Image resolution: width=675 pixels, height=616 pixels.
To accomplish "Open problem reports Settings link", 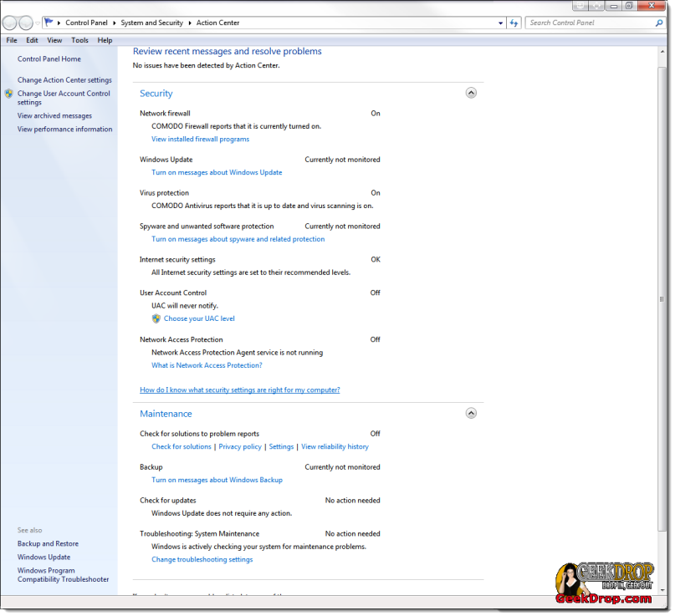I will tap(281, 446).
